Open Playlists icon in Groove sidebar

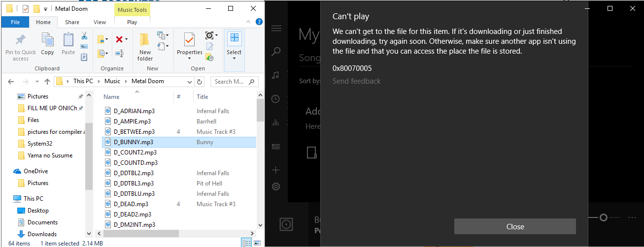click(x=276, y=146)
